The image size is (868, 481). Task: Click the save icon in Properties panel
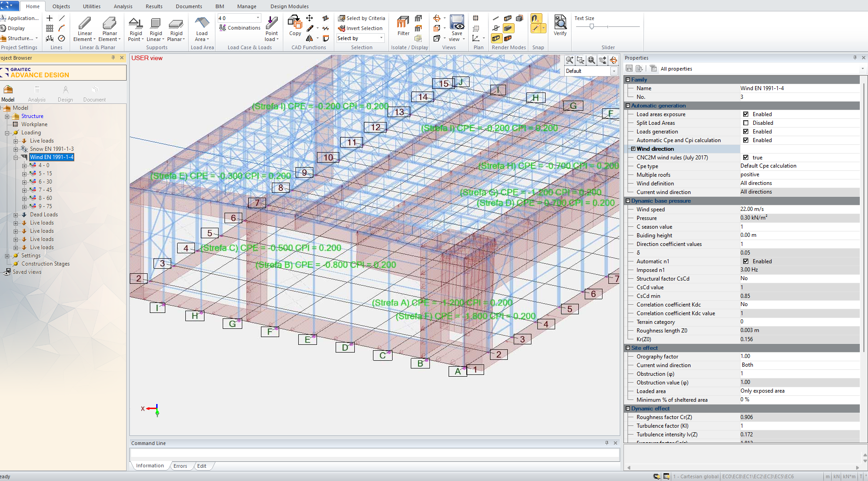[x=629, y=68]
